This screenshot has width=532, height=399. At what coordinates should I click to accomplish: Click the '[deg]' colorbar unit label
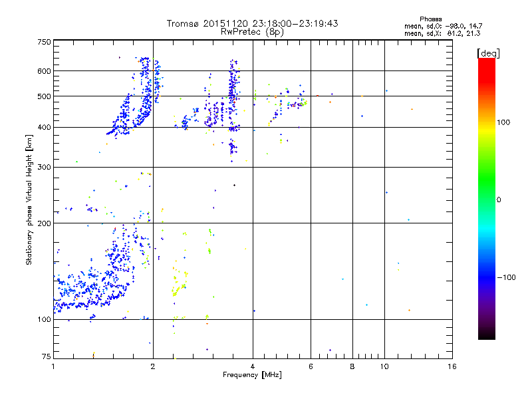point(488,53)
